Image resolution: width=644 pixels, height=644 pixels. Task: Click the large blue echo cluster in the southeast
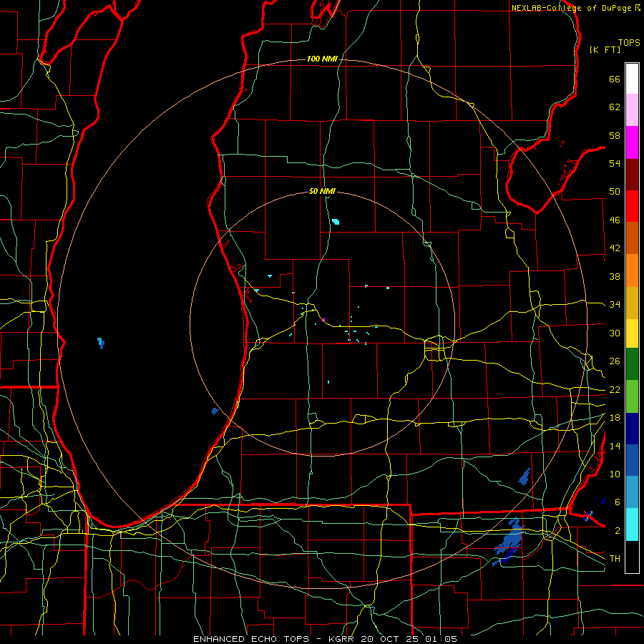[508, 542]
